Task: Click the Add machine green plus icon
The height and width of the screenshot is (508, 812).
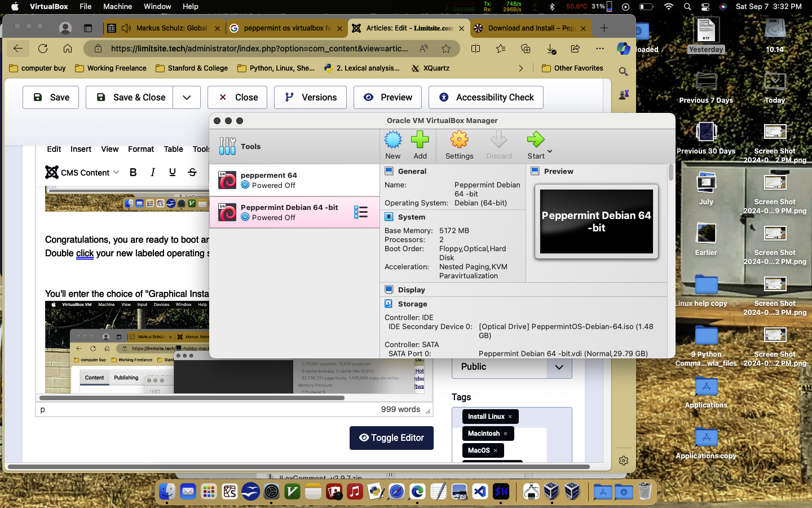Action: (x=420, y=140)
